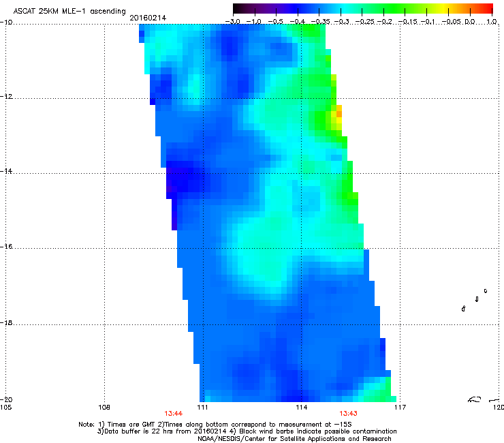The width and height of the screenshot is (504, 443).
Task: Select the red '13:43' overpass time
Action: pos(348,414)
